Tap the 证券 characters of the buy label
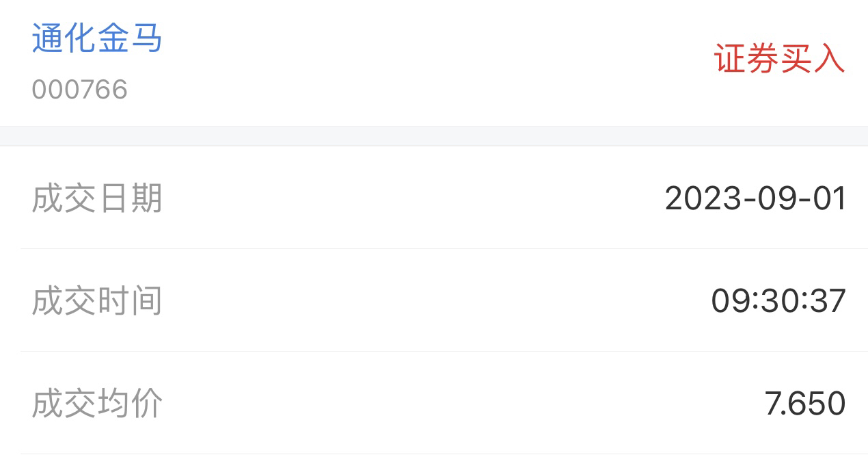Screen dimensions: 868x457 point(748,59)
